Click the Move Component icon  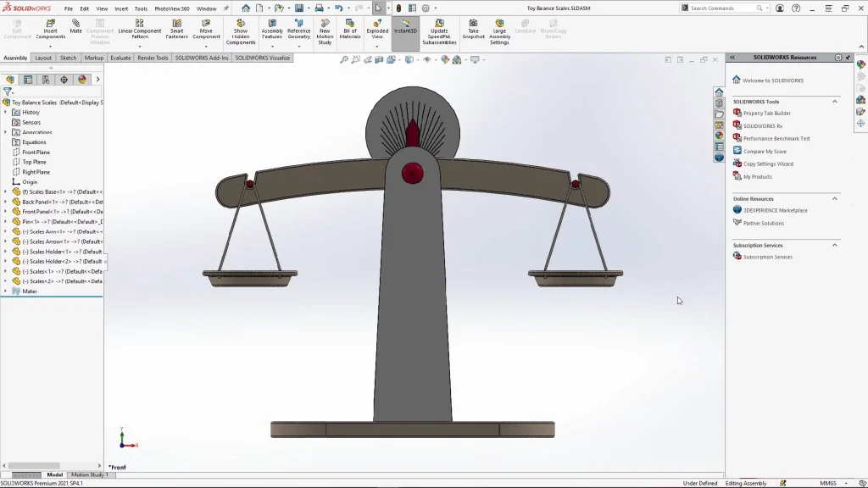(206, 29)
